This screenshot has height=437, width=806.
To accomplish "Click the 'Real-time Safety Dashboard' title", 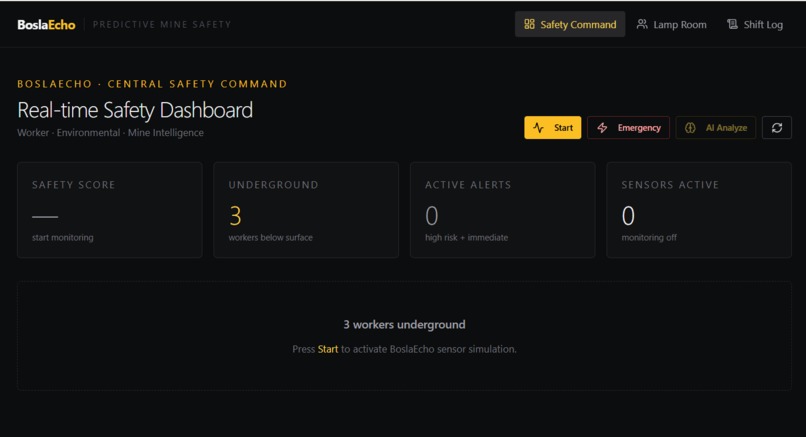I will [135, 110].
